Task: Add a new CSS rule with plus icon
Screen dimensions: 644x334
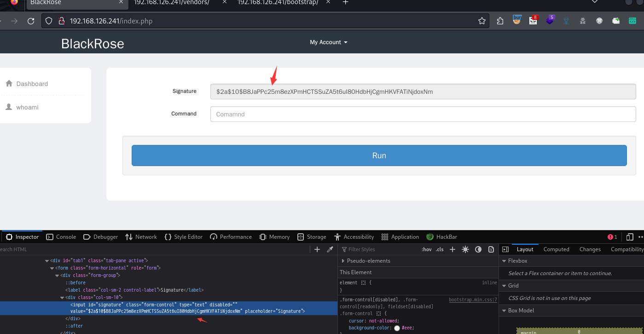Action: tap(453, 249)
